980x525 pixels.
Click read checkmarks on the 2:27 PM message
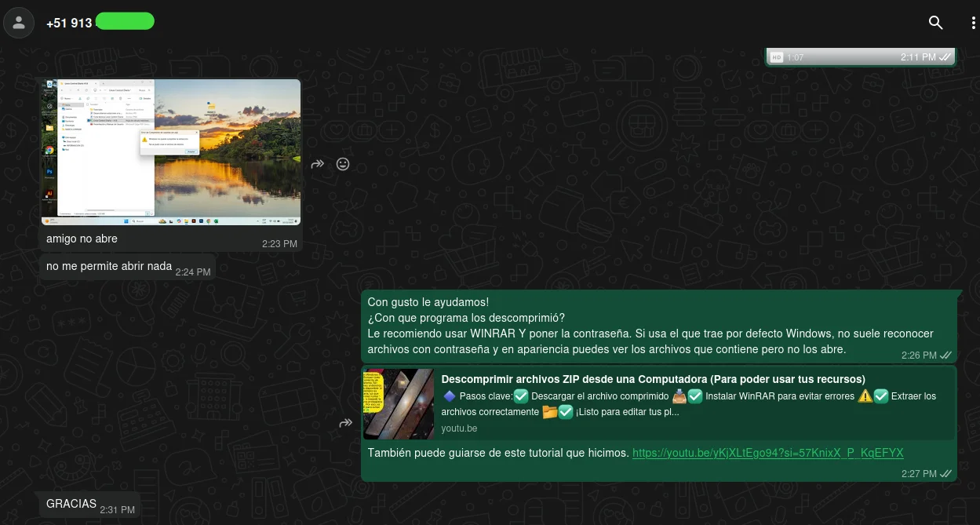click(945, 474)
